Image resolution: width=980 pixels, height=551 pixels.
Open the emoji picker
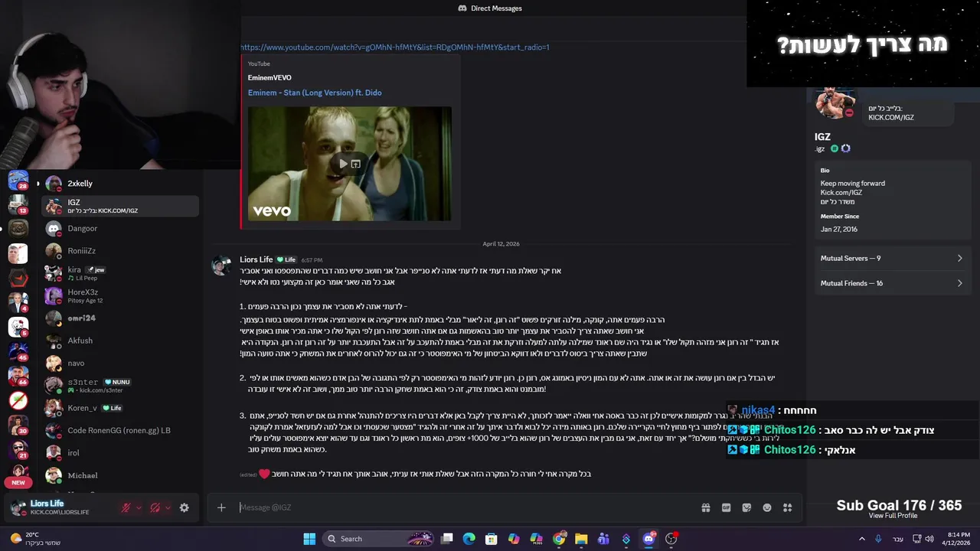point(767,507)
